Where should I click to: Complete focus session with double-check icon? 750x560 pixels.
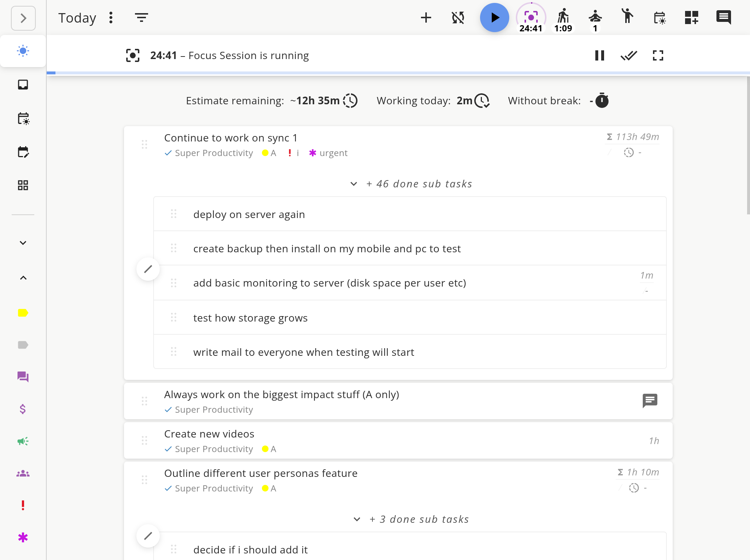(629, 55)
